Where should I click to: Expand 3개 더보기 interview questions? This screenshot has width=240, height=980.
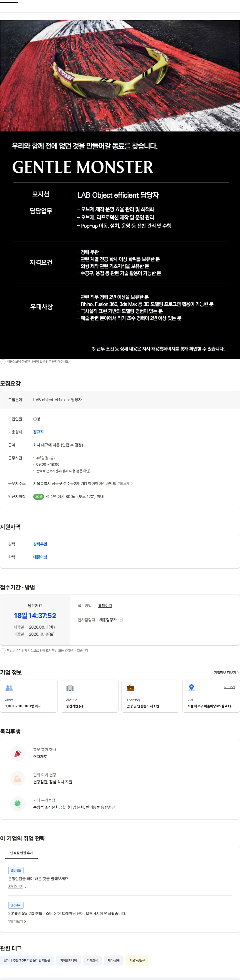tap(17, 887)
